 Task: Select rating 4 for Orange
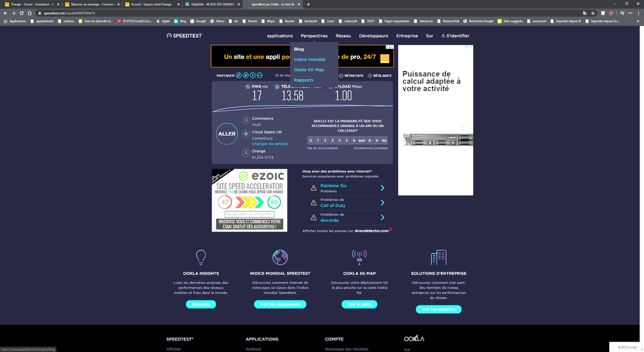coord(339,141)
